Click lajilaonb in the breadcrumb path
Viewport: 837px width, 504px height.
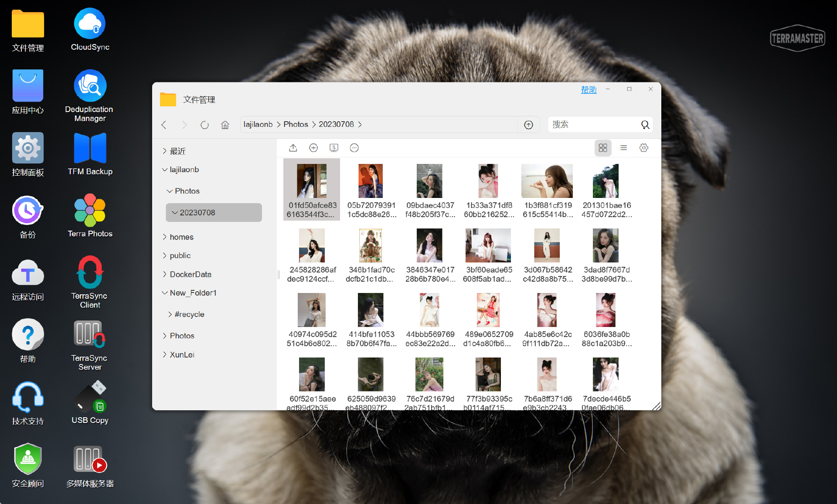point(258,124)
